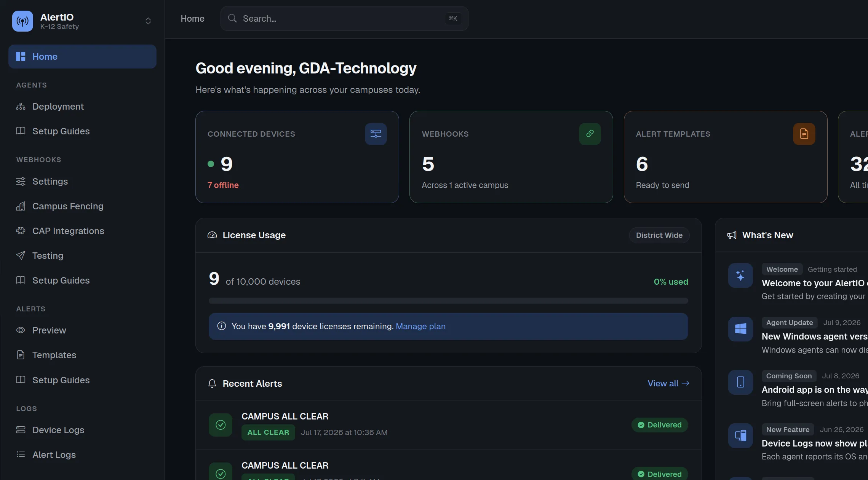868x480 pixels.
Task: Open the Connected Devices card
Action: point(297,157)
